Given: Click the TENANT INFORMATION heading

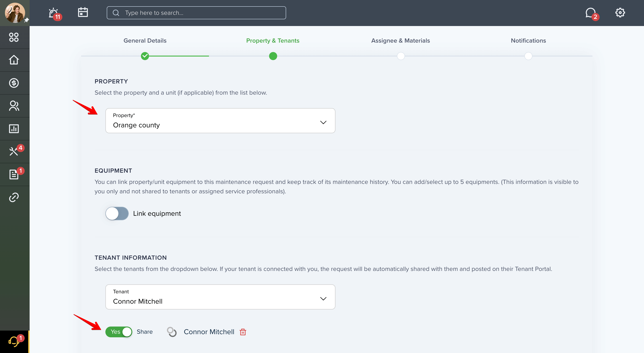Looking at the screenshot, I should pos(131,257).
